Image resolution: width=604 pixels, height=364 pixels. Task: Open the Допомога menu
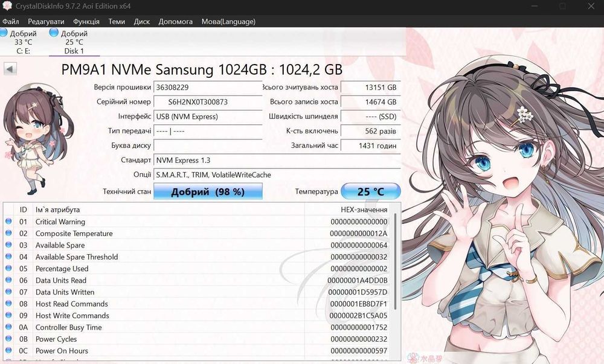[175, 22]
